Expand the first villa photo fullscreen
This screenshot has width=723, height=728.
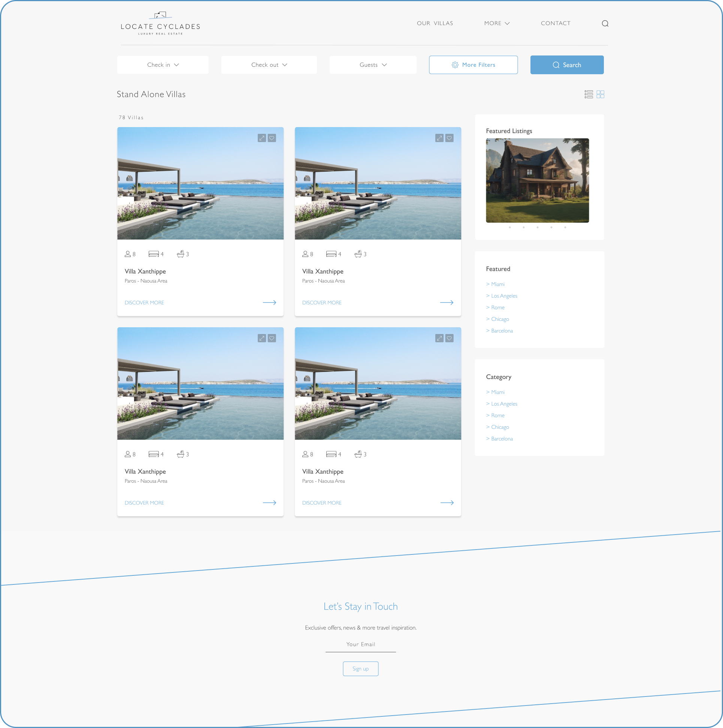[x=262, y=138]
